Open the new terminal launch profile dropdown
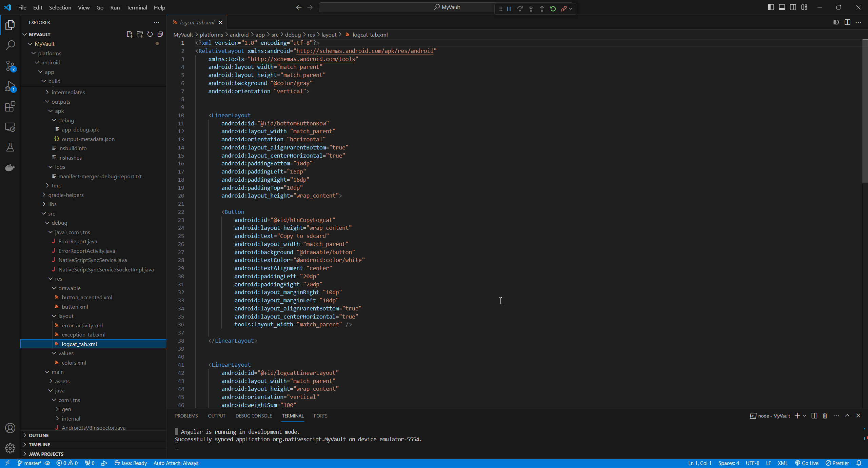 click(805, 416)
